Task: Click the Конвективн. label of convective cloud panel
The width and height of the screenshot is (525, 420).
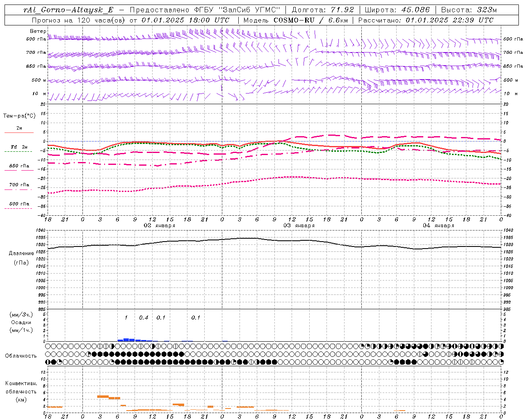Action: point(21,383)
